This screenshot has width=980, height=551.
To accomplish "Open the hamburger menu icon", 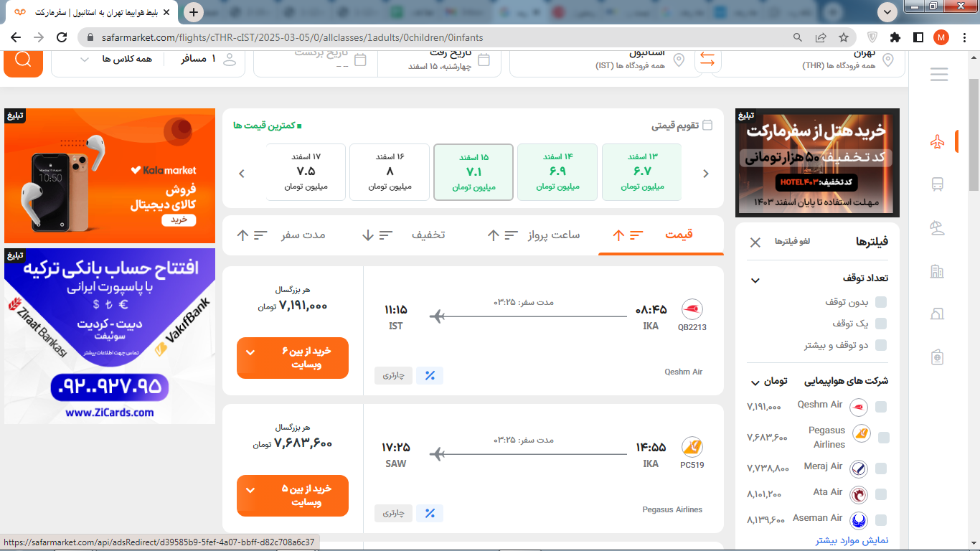I will coord(938,75).
